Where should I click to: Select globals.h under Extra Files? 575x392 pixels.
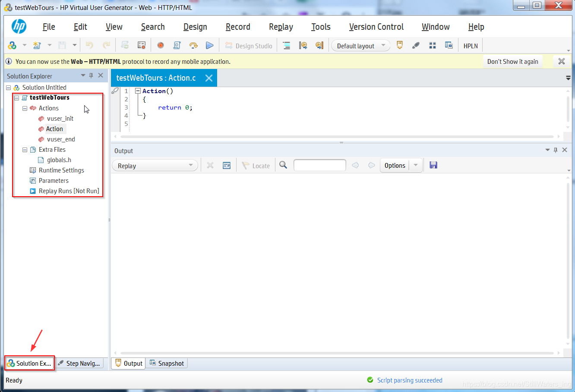(59, 160)
